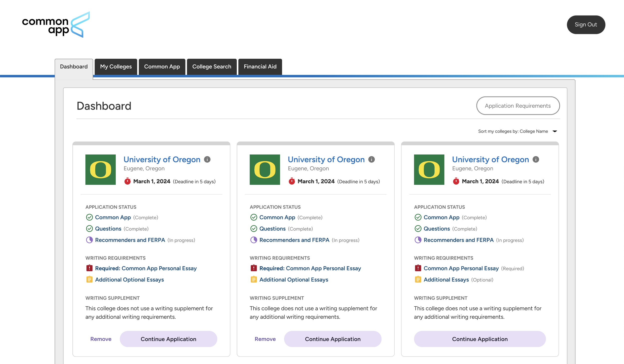The image size is (624, 364).
Task: Click the purple in-progress icon beside Recommenders, first card
Action: pyautogui.click(x=89, y=240)
